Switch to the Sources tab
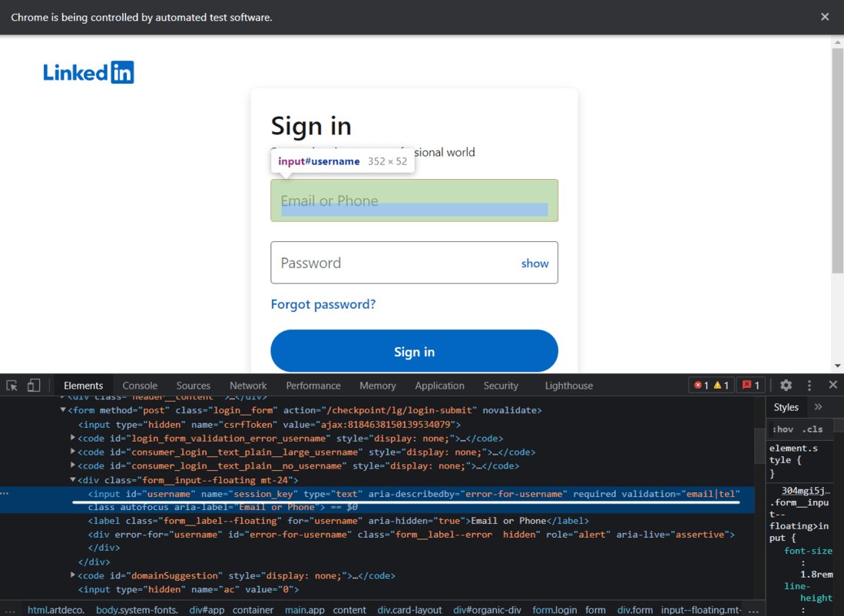 click(194, 386)
